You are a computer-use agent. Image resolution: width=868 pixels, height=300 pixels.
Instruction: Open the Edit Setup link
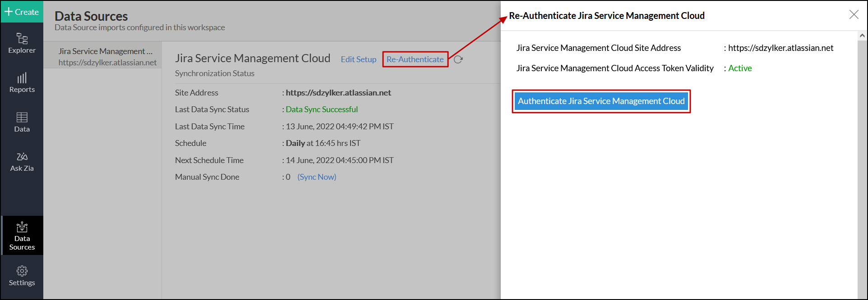click(x=358, y=59)
